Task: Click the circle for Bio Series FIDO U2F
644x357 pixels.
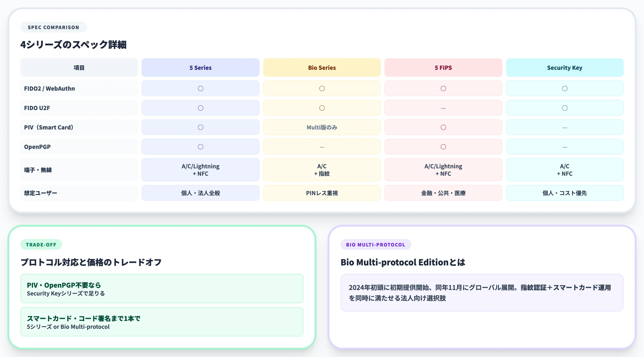Action: (x=322, y=108)
